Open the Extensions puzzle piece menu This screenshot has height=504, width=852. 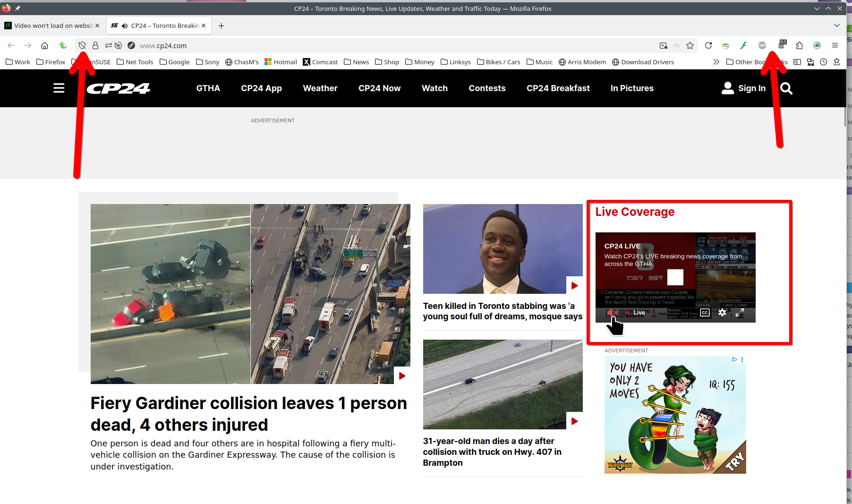tap(799, 45)
